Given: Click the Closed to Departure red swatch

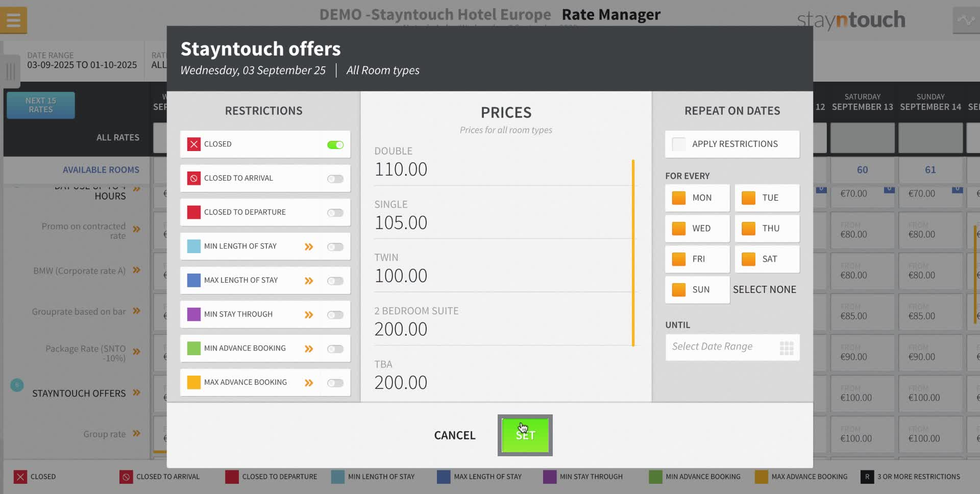Looking at the screenshot, I should click(194, 212).
